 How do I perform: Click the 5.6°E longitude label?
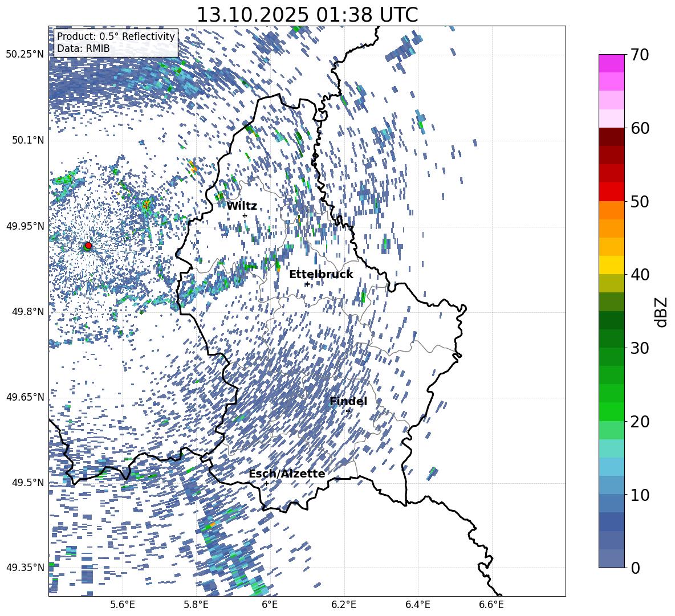point(122,605)
